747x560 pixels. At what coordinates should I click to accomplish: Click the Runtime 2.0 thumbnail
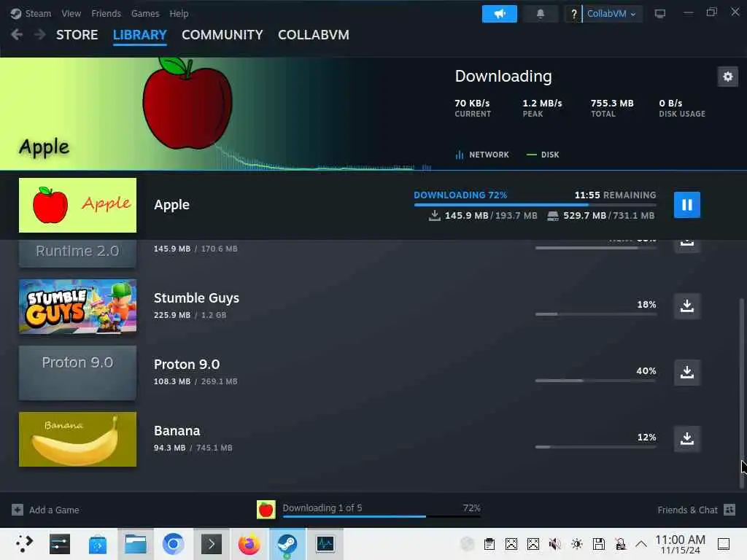coord(77,253)
